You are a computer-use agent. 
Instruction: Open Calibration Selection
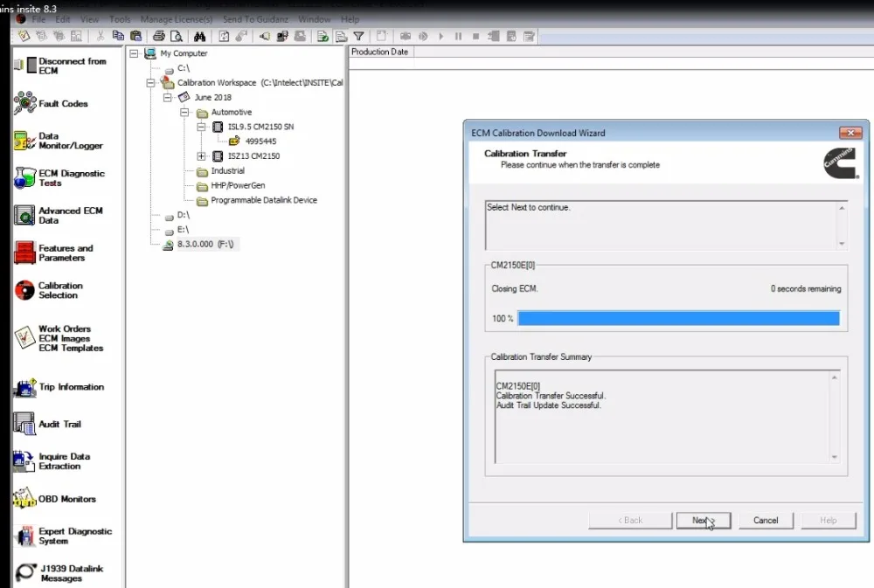48,290
